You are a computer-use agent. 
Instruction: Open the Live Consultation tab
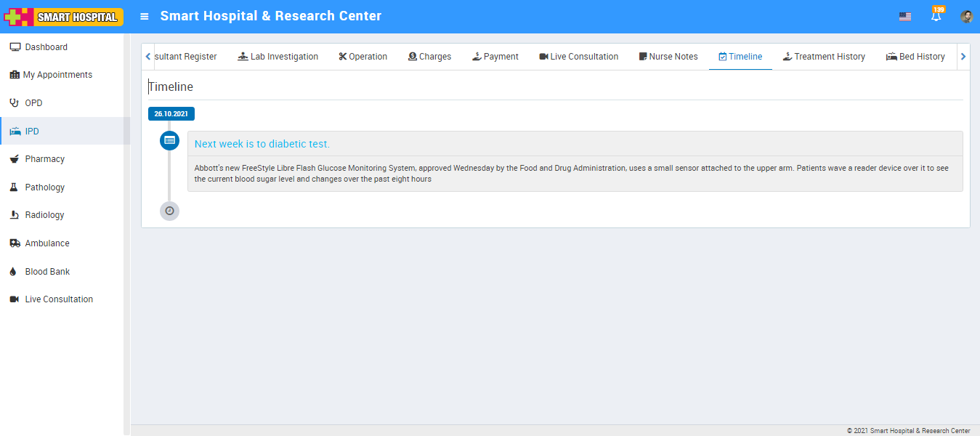tap(578, 57)
